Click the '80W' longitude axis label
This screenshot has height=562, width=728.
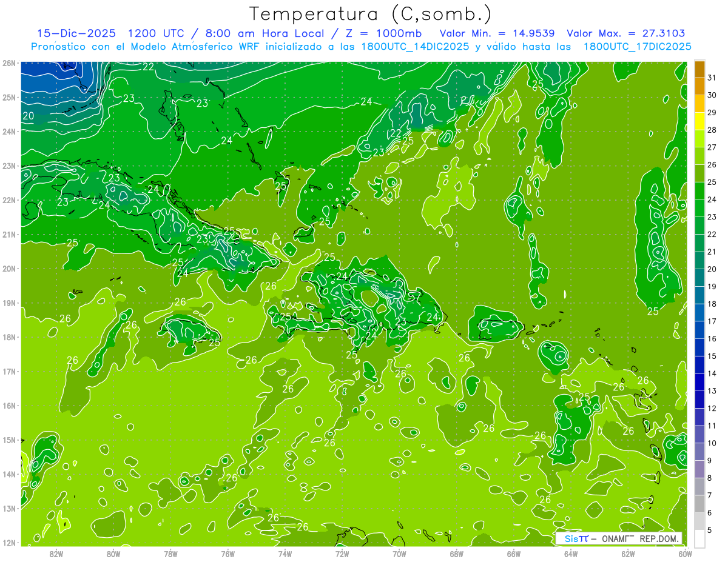[x=113, y=554]
